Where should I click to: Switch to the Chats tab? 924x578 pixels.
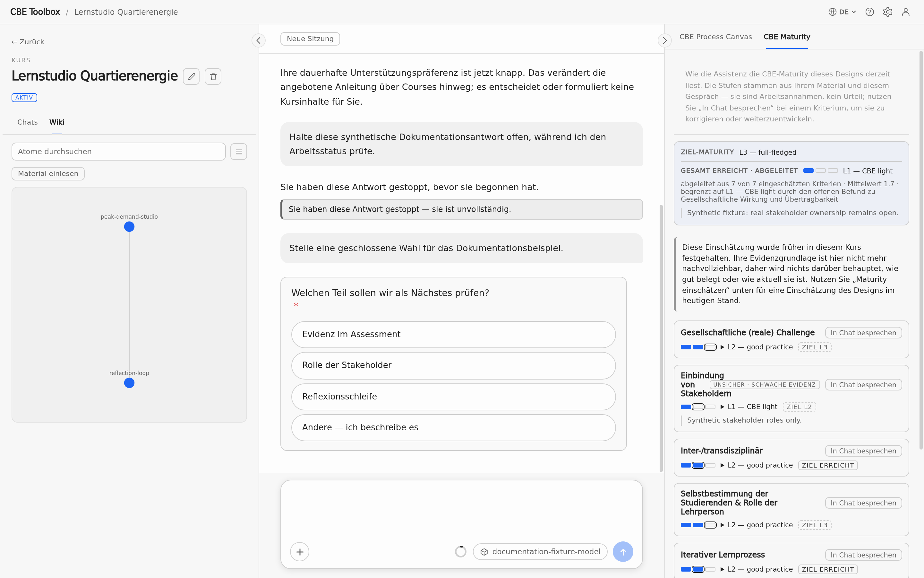(x=28, y=122)
